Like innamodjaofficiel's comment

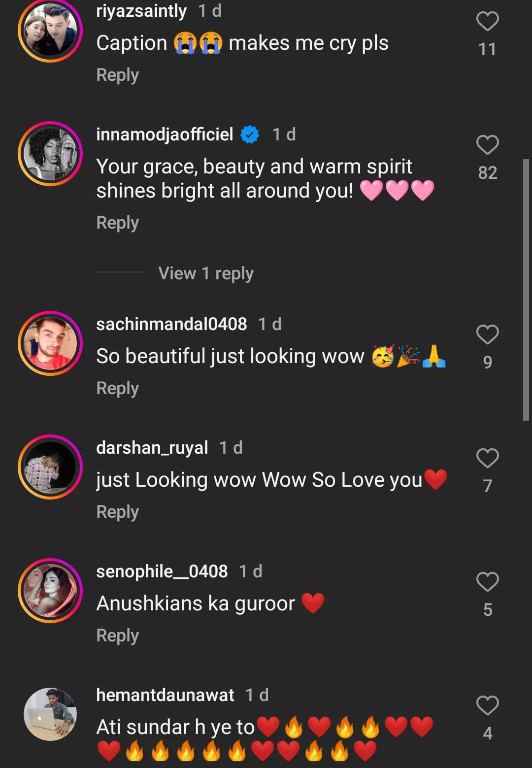tap(487, 145)
